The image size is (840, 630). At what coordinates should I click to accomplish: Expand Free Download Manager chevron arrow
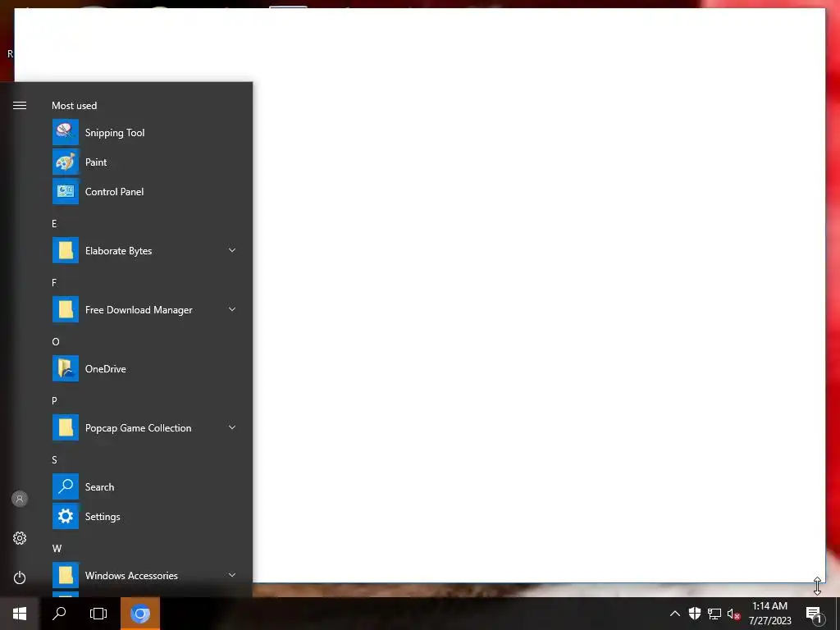tap(232, 309)
